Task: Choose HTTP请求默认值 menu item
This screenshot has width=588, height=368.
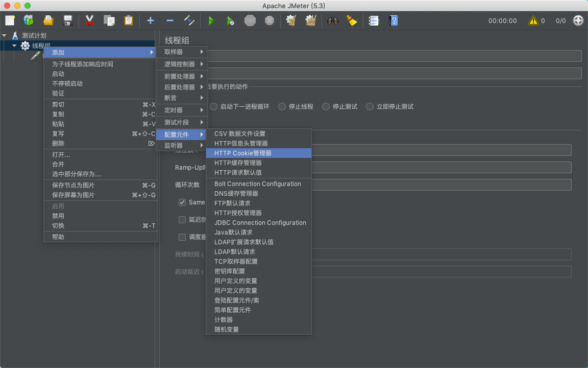Action: pos(259,173)
